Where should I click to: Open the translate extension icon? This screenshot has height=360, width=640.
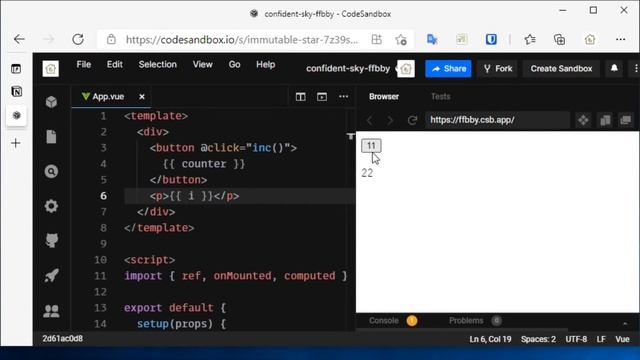click(432, 40)
